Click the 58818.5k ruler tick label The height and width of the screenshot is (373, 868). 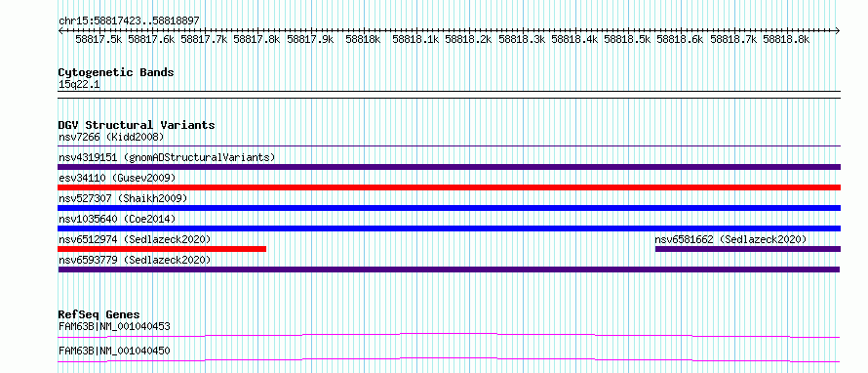pyautogui.click(x=627, y=39)
